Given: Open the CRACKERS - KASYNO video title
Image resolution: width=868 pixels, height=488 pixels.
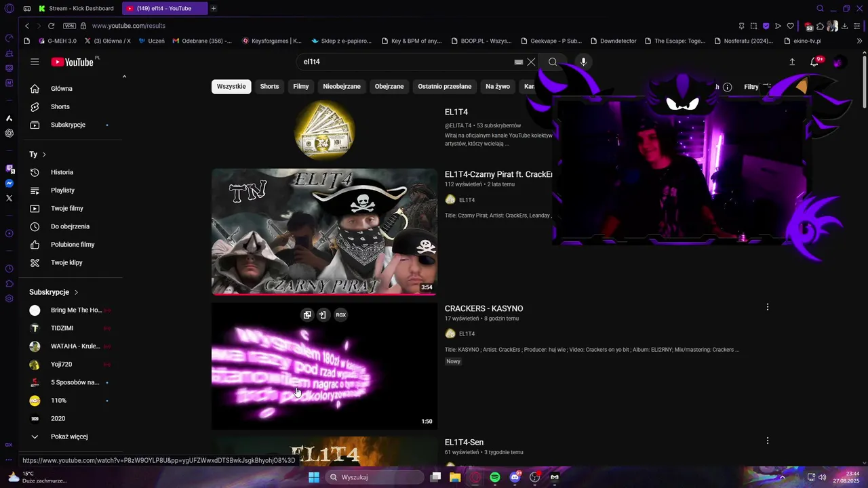Looking at the screenshot, I should [484, 308].
